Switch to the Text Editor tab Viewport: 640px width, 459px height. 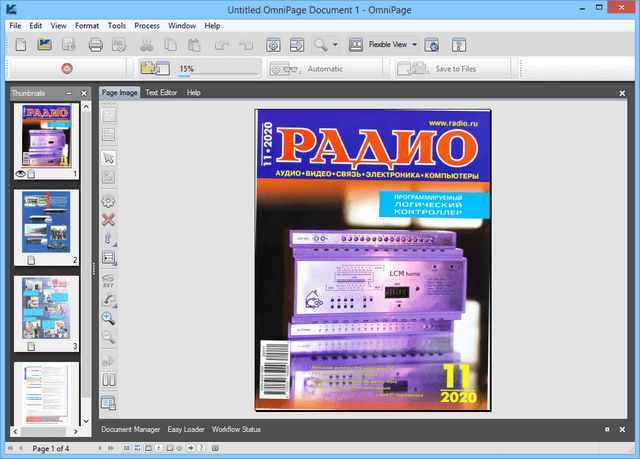tap(161, 92)
